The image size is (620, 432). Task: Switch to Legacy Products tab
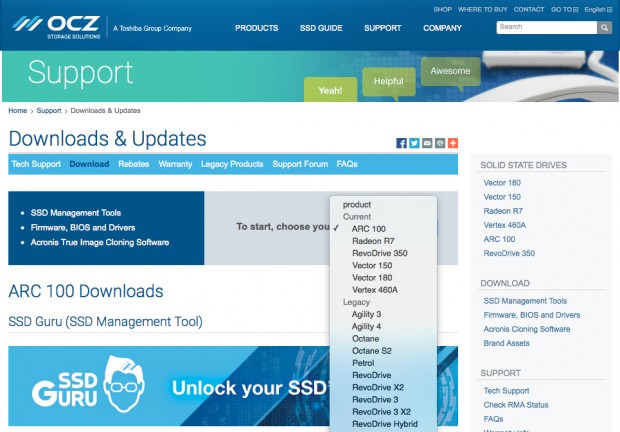(x=232, y=164)
